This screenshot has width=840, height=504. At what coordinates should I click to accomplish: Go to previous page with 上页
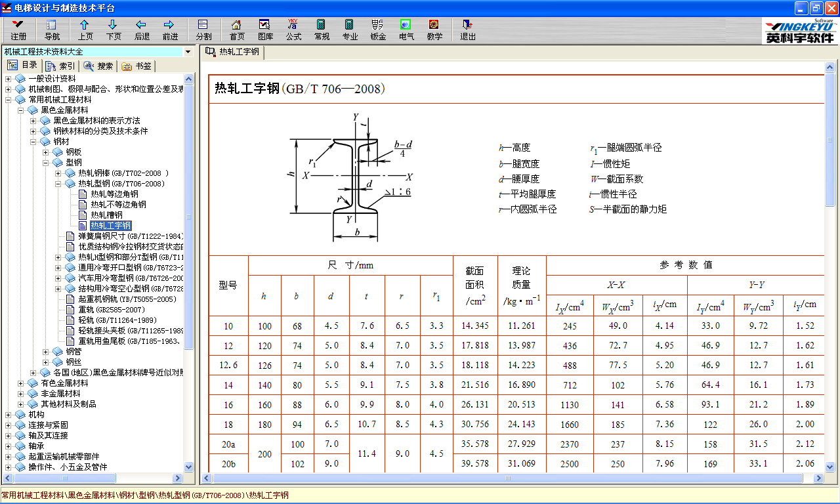coord(85,30)
